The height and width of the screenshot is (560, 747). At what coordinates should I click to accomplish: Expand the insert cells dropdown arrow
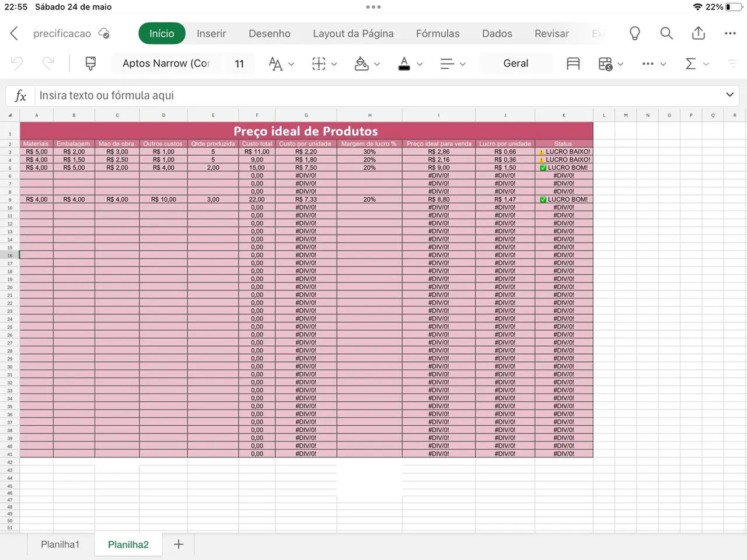coord(620,64)
